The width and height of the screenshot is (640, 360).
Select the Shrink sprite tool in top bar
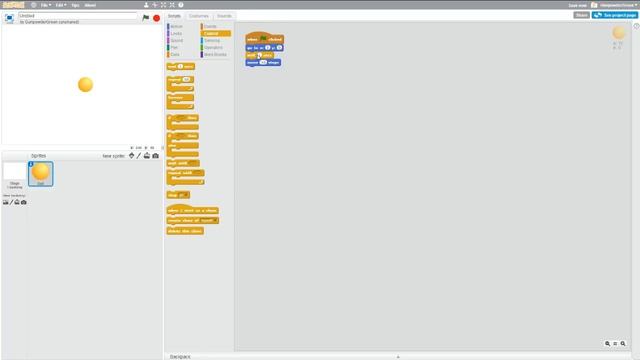pos(172,5)
